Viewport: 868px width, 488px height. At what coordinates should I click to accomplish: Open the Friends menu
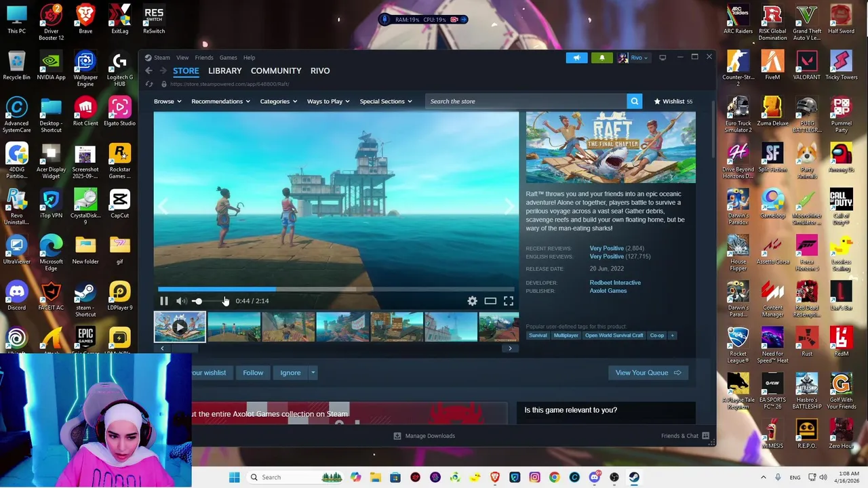(x=204, y=58)
